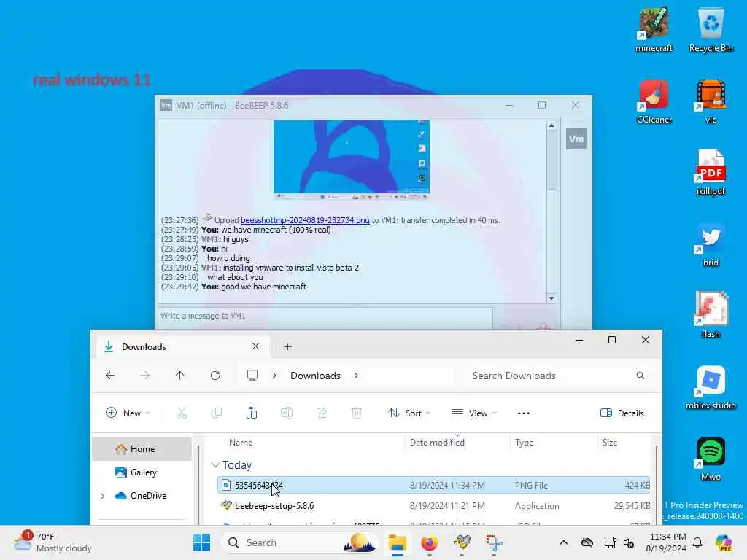Open BeeBEEP bee icon in taskbar

[462, 542]
